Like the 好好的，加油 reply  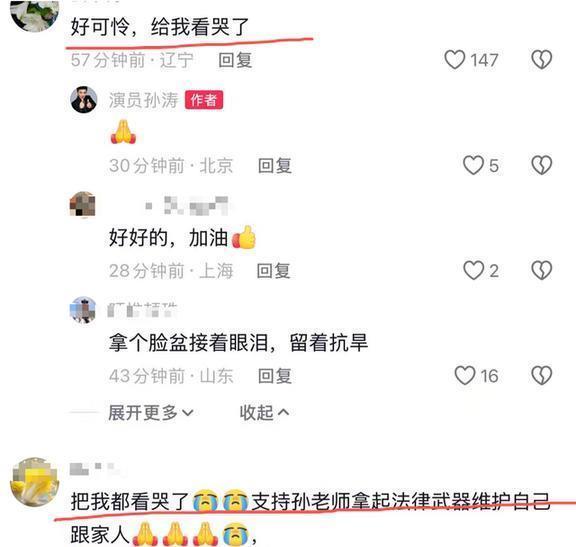(x=474, y=270)
